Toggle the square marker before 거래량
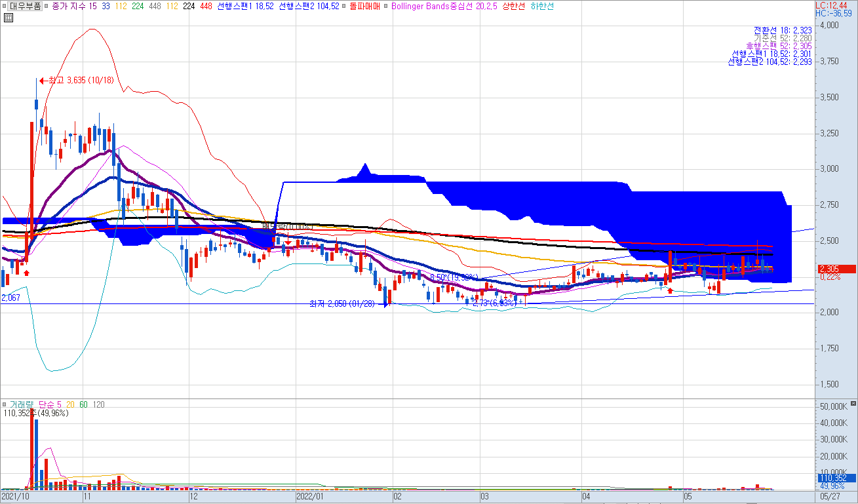This screenshot has width=858, height=504. pyautogui.click(x=5, y=404)
